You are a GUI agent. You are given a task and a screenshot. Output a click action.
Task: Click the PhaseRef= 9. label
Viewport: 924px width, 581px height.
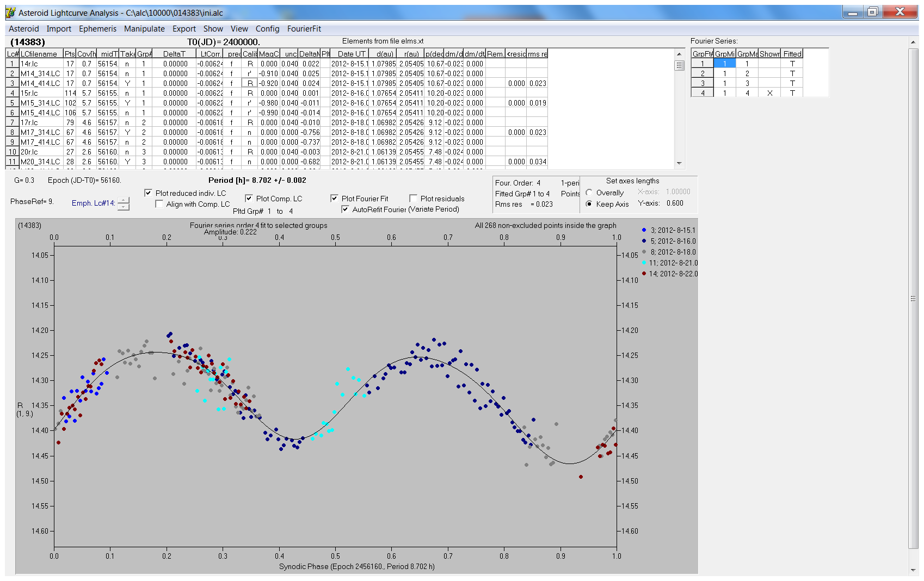(x=32, y=201)
